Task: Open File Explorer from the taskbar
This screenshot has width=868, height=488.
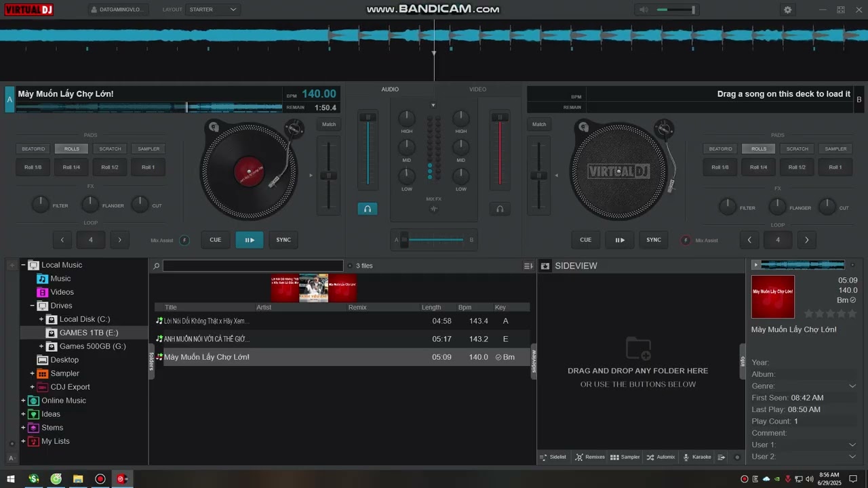Action: tap(78, 479)
